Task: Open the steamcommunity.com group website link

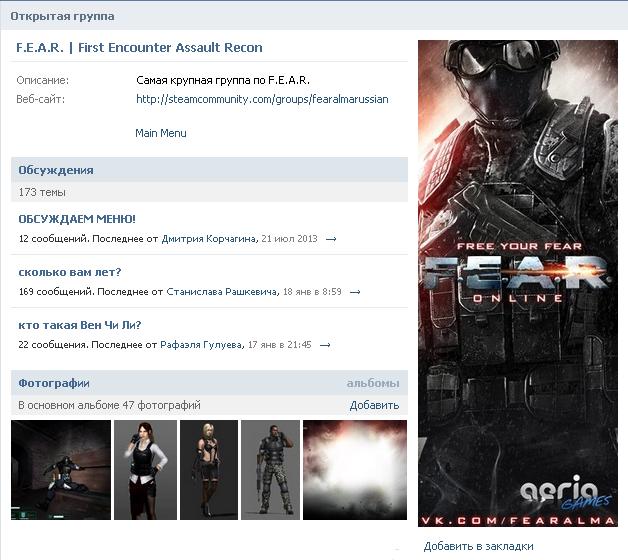Action: (262, 99)
